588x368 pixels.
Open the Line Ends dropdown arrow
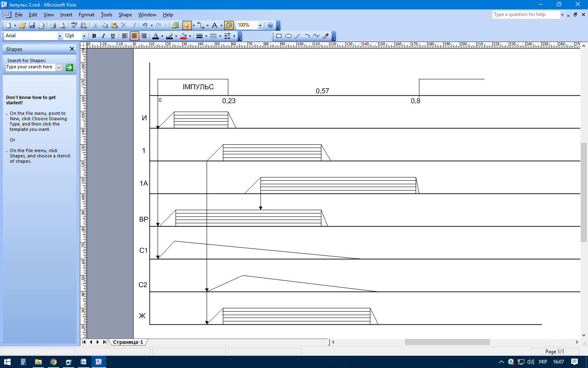coord(234,36)
